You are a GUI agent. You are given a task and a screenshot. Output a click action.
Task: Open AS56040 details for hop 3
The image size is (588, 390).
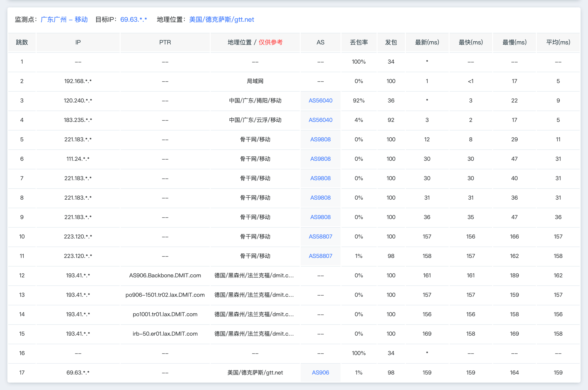(x=320, y=100)
